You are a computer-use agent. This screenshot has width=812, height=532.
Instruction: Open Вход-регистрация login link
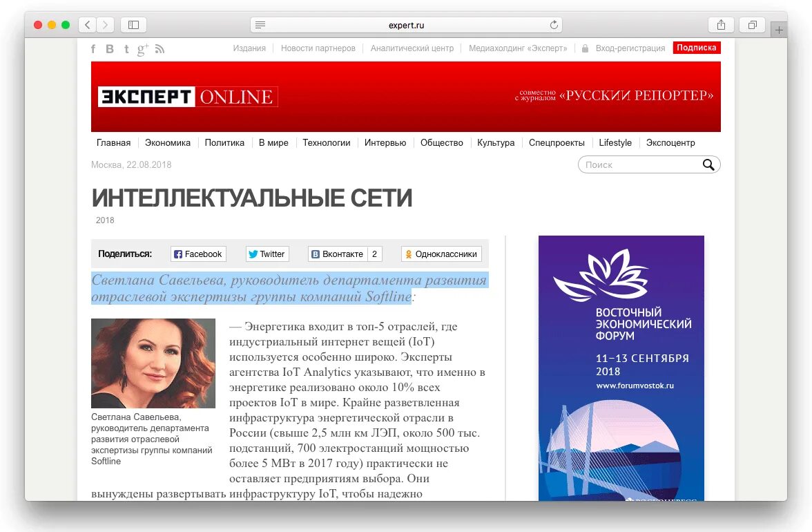630,48
